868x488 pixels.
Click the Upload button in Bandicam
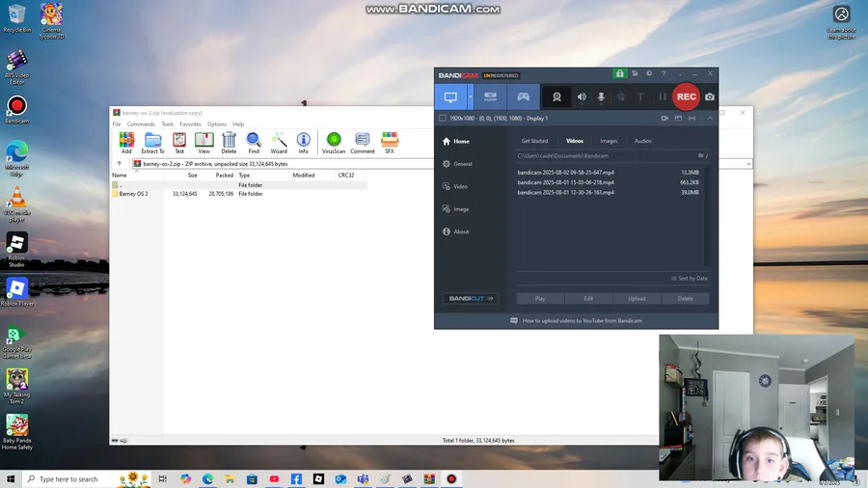(637, 298)
